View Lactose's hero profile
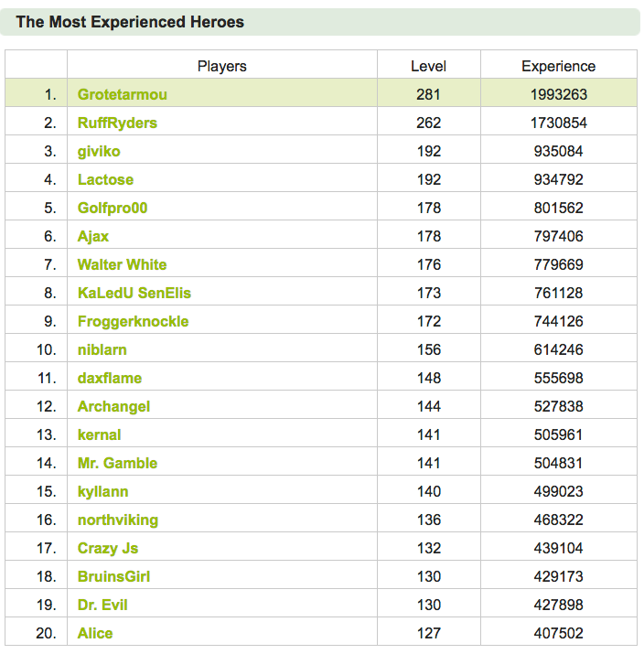The image size is (644, 654). click(105, 180)
